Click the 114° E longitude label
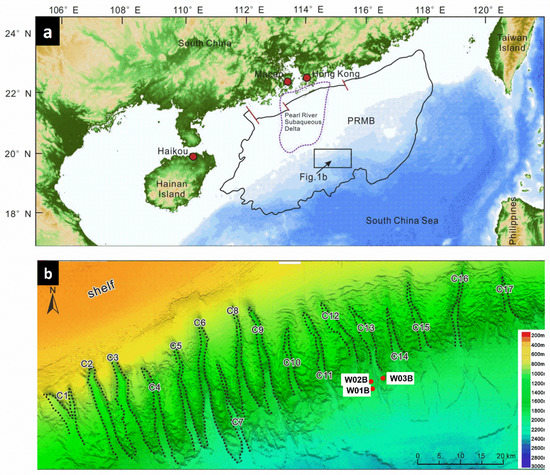This screenshot has height=475, width=550. (308, 10)
